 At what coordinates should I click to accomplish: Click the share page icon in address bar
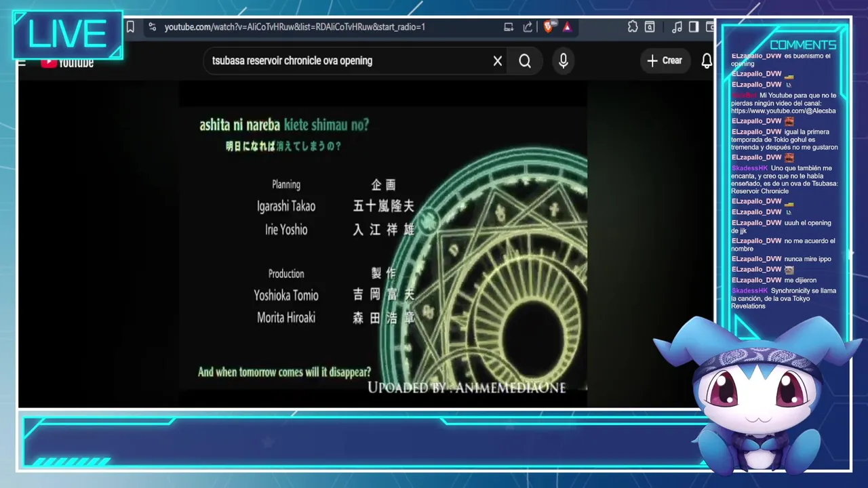(528, 27)
